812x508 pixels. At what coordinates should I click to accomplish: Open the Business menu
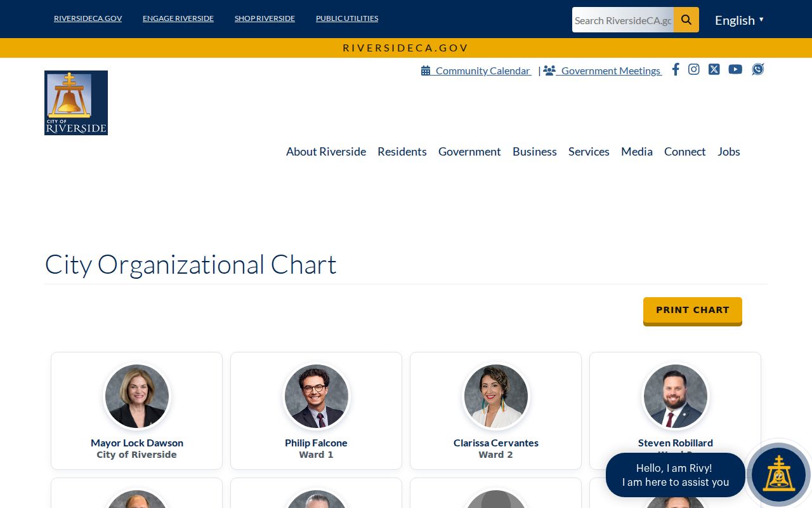point(535,151)
